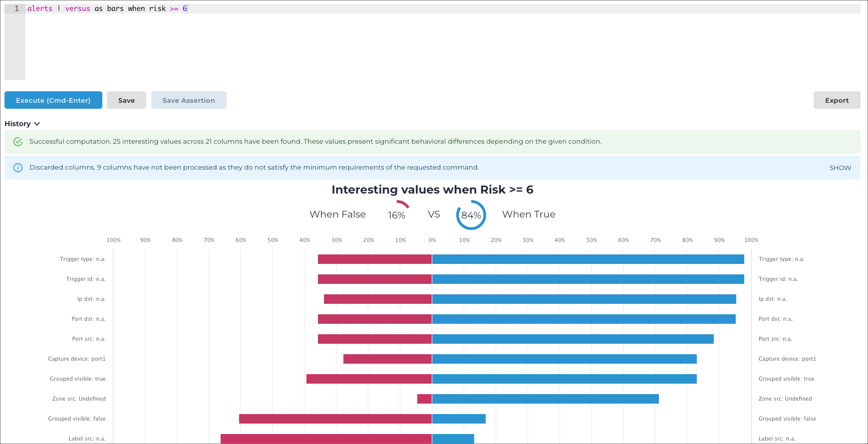
Task: Click the blue Grouped visible true bar
Action: 565,379
